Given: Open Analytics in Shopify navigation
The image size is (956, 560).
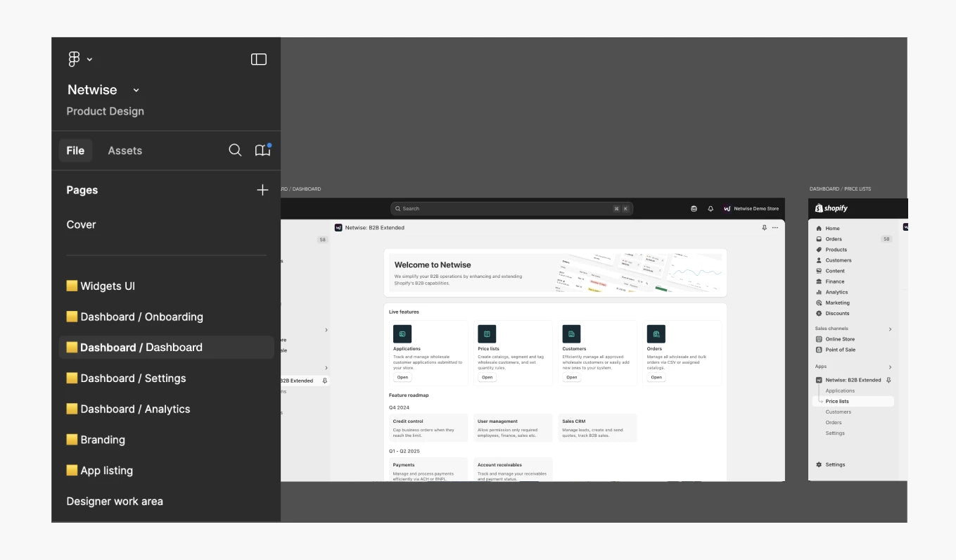Looking at the screenshot, I should pos(836,292).
